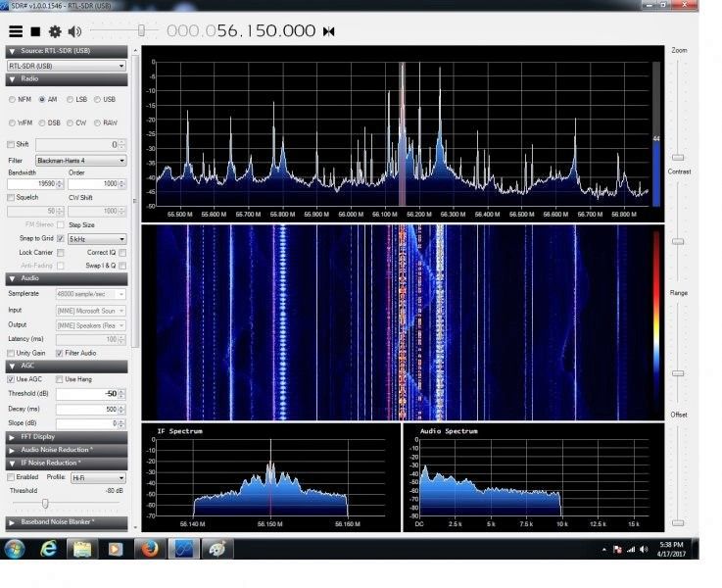This screenshot has height=588, width=722.
Task: Toggle the Snap to Grid checkbox
Action: 61,238
